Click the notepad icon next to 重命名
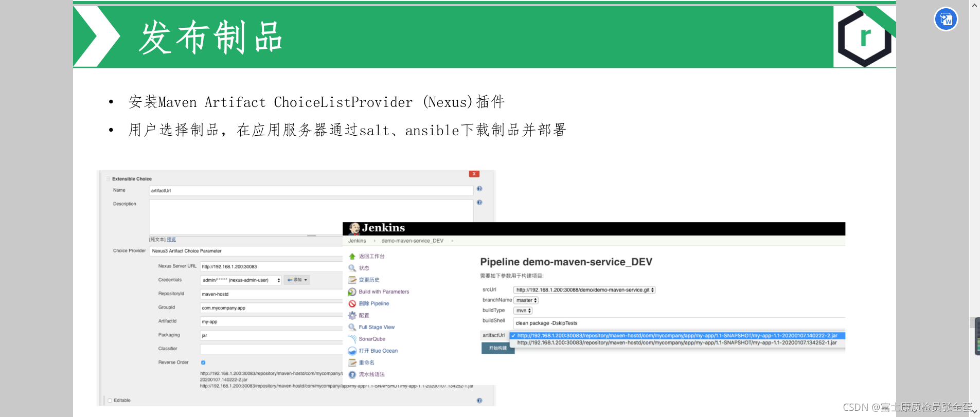980x417 pixels. pos(352,363)
